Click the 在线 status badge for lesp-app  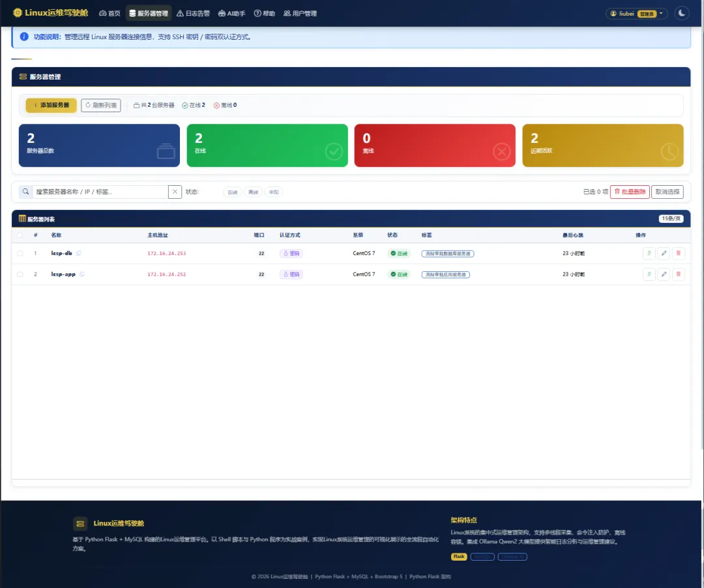pyautogui.click(x=399, y=274)
